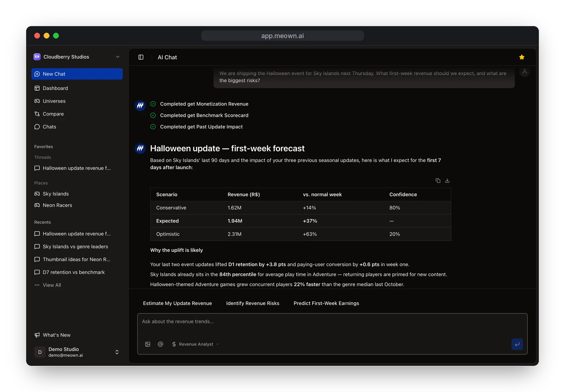Go to Universes in the sidebar

pos(77,101)
